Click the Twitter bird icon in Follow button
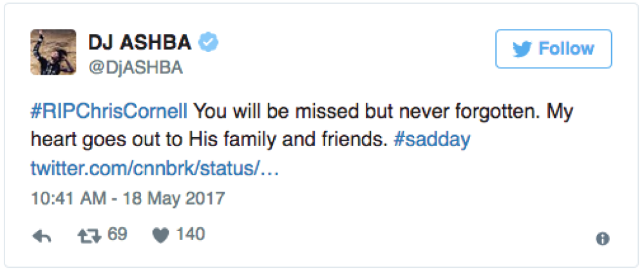 (521, 50)
